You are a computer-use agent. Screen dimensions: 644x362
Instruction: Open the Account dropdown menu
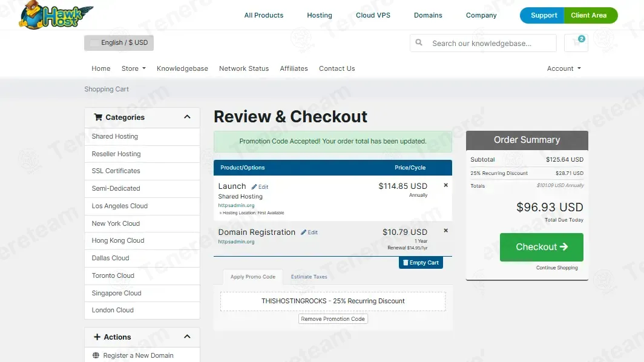point(564,68)
